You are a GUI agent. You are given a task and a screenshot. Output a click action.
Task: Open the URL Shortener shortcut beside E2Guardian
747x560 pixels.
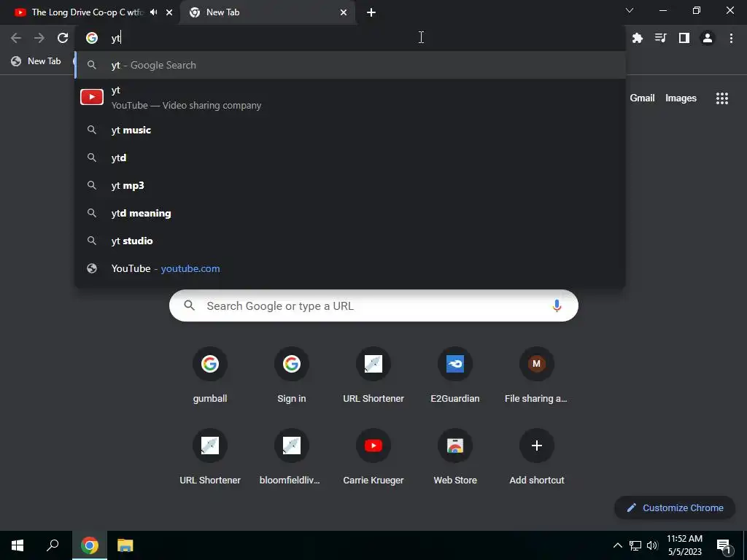point(373,376)
